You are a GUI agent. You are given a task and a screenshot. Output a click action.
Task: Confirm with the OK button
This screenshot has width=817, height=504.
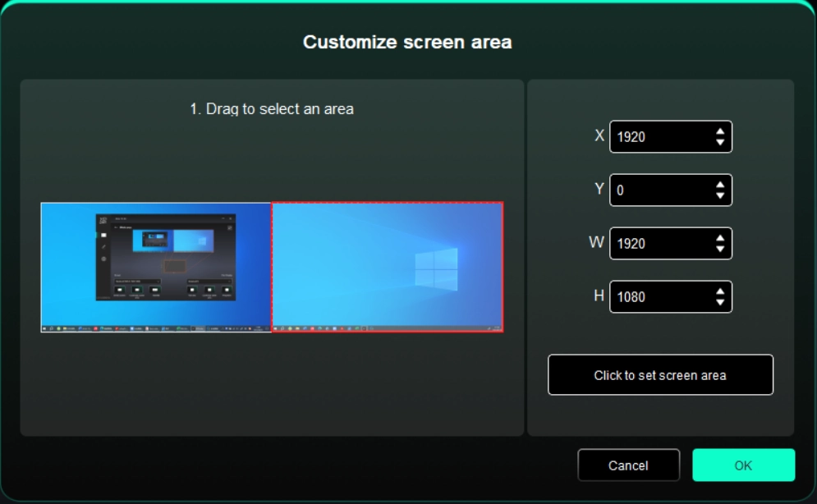tap(743, 465)
